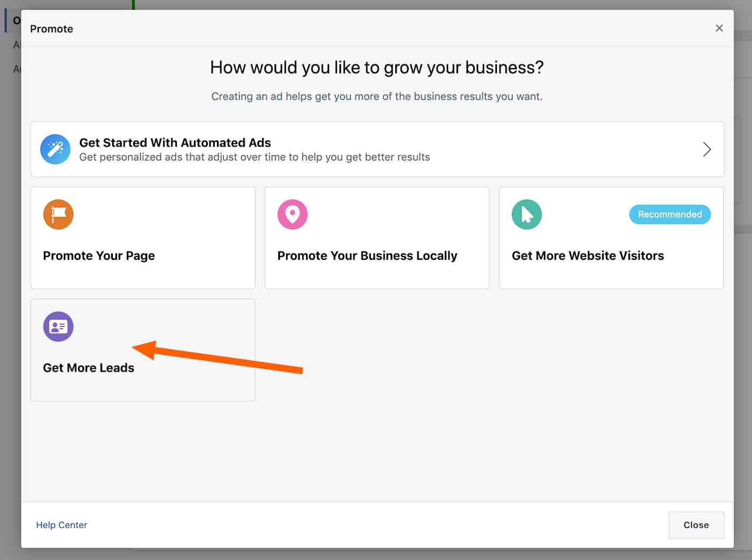752x560 pixels.
Task: Click the pink location pin icon
Action: coord(292,214)
